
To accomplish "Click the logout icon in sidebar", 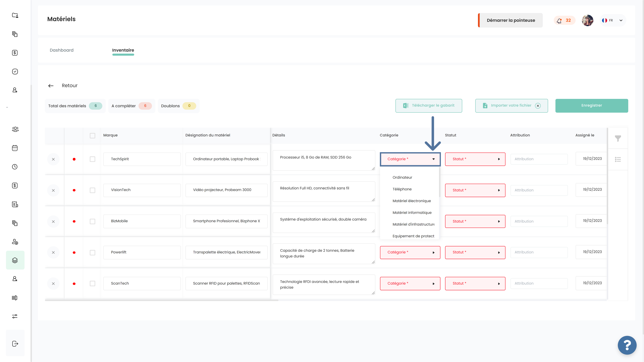I will [x=15, y=344].
